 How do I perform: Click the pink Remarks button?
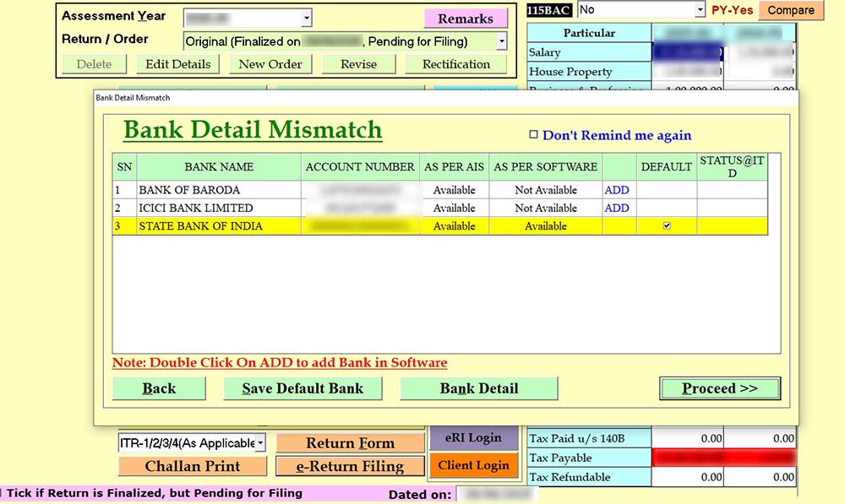click(466, 19)
